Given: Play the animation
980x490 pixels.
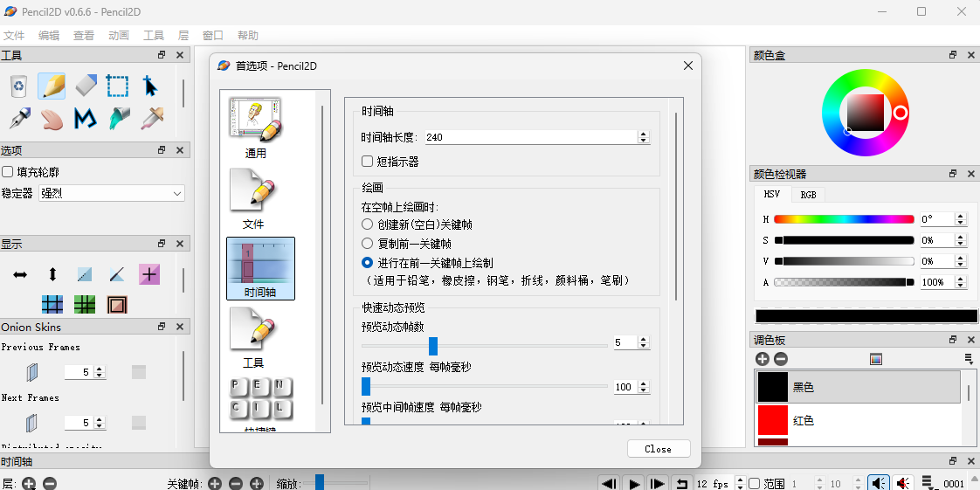Looking at the screenshot, I should pos(634,483).
